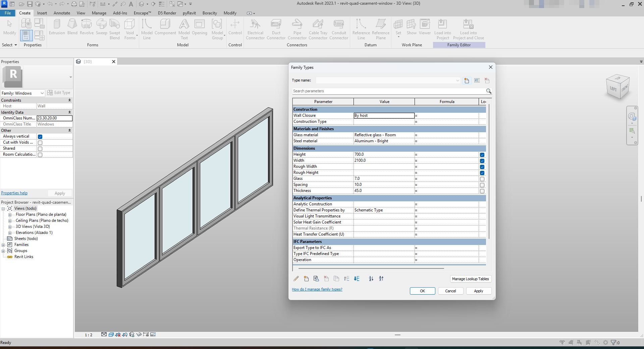Click the ViewCube in the 3D view
The height and width of the screenshot is (349, 644).
(x=618, y=87)
